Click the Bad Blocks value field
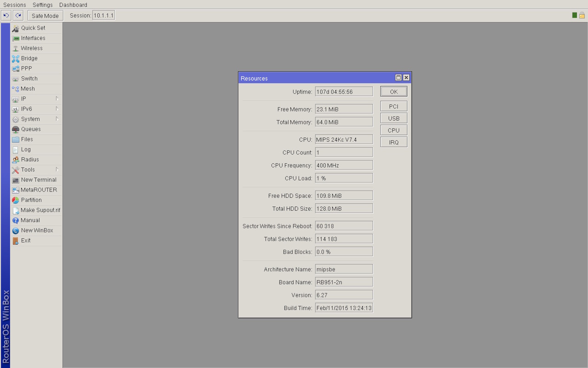588x368 pixels. (x=344, y=252)
